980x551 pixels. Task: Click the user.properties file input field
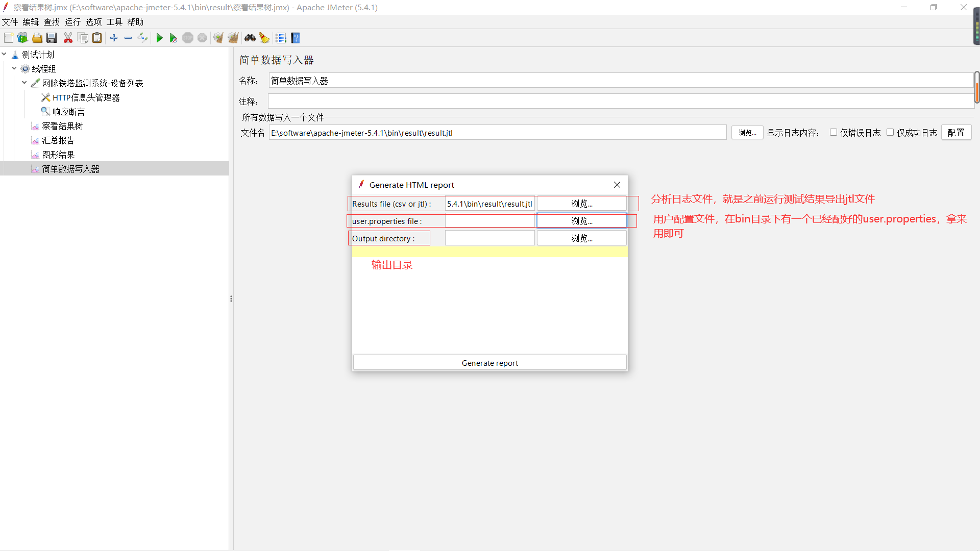(x=489, y=221)
